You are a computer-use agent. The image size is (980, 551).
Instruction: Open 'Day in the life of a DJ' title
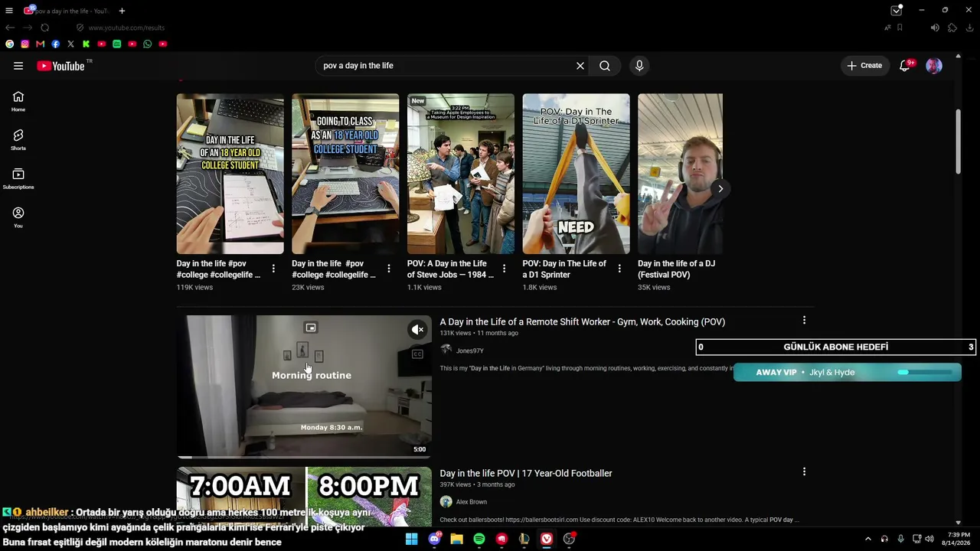[677, 269]
